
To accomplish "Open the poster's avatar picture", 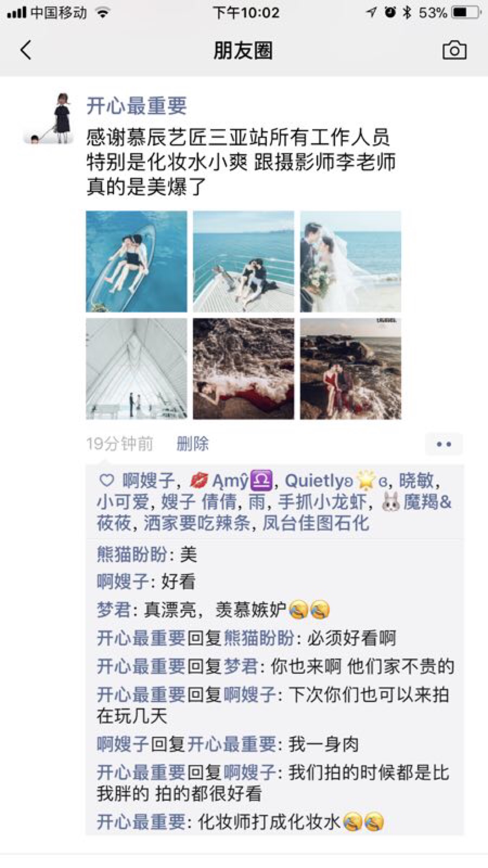I will [49, 118].
